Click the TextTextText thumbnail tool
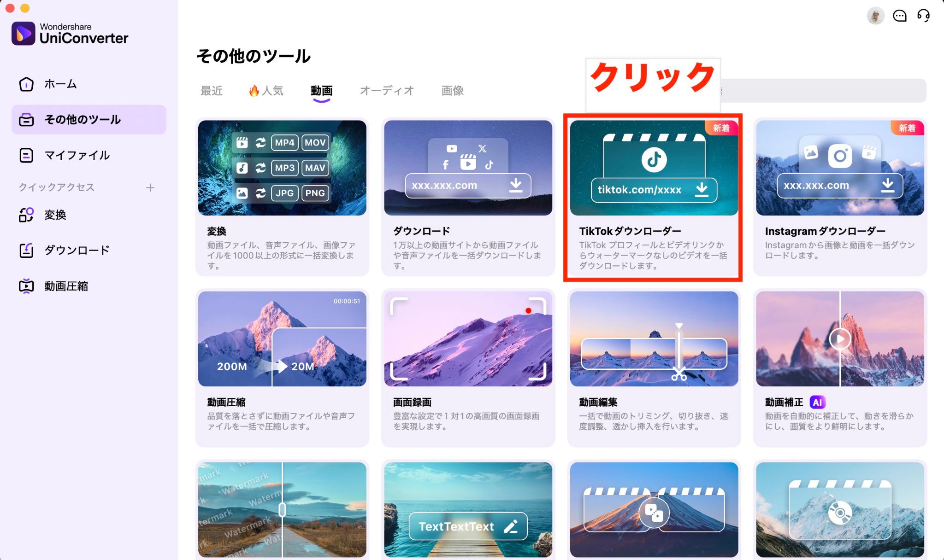This screenshot has width=944, height=560. [x=468, y=511]
